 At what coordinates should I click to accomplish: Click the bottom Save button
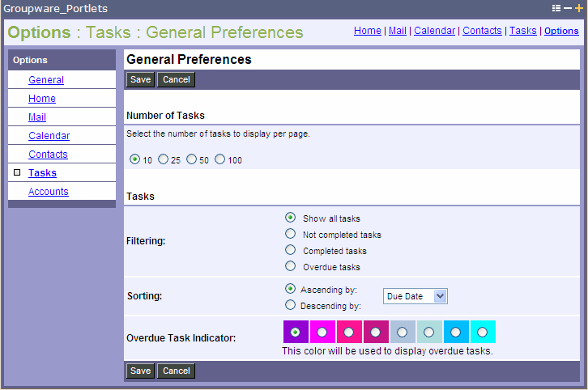pos(140,371)
